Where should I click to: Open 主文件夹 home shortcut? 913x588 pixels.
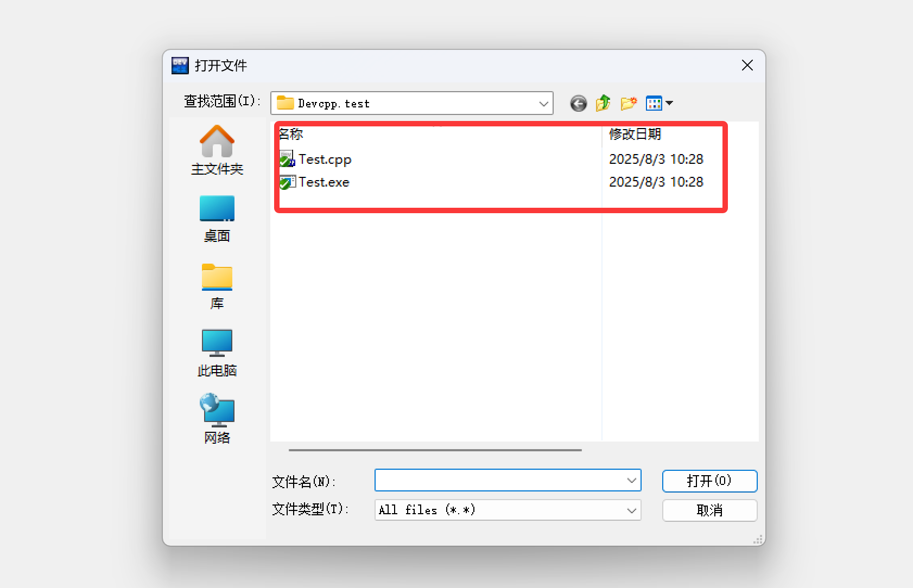point(217,150)
